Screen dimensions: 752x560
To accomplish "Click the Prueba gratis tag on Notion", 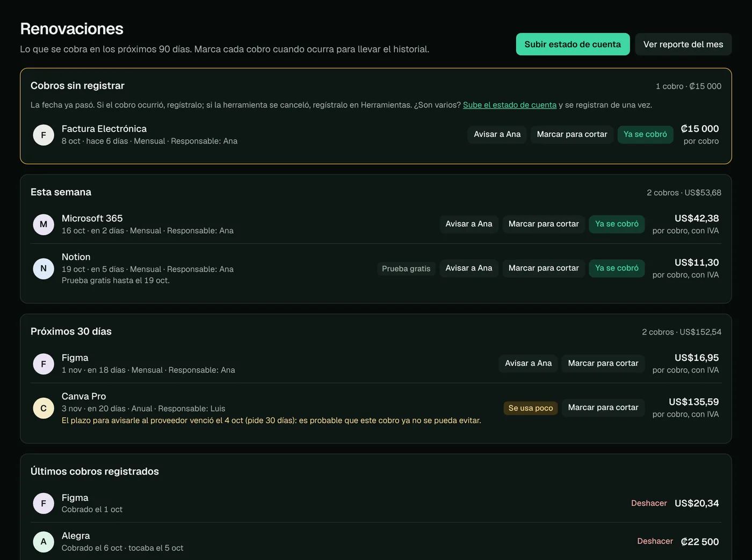I will coord(406,268).
